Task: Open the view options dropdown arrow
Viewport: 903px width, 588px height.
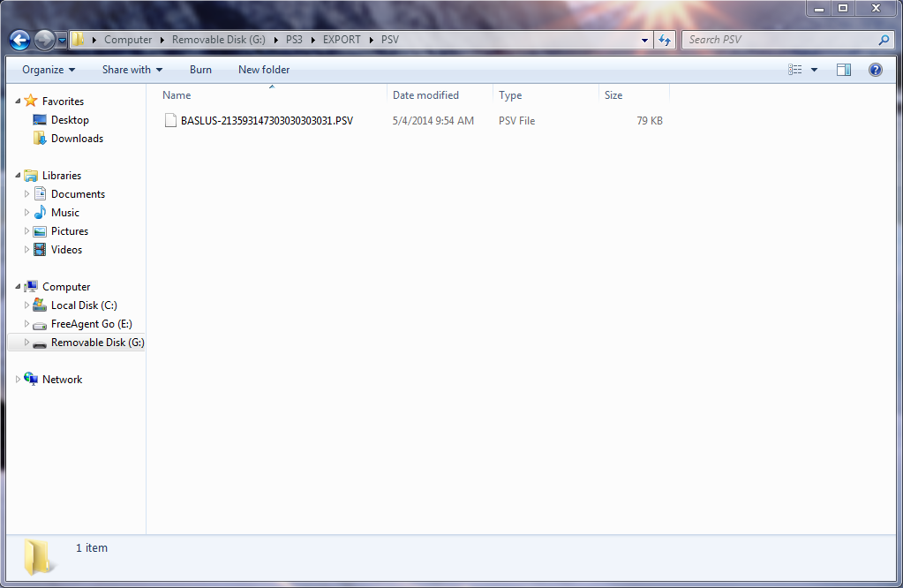Action: [x=815, y=70]
